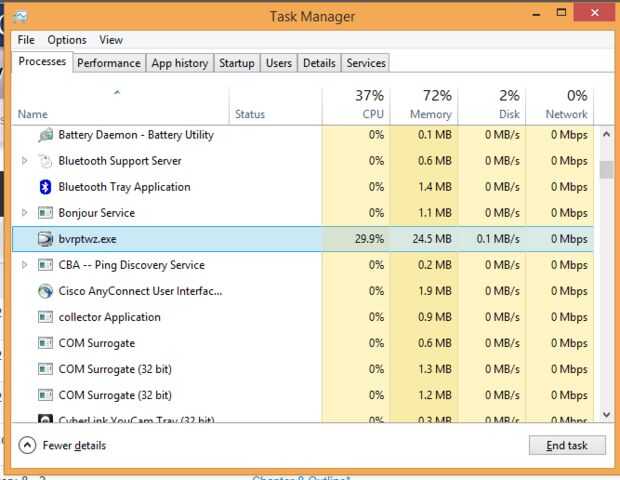Click the End task button
The height and width of the screenshot is (480, 620).
click(x=567, y=446)
